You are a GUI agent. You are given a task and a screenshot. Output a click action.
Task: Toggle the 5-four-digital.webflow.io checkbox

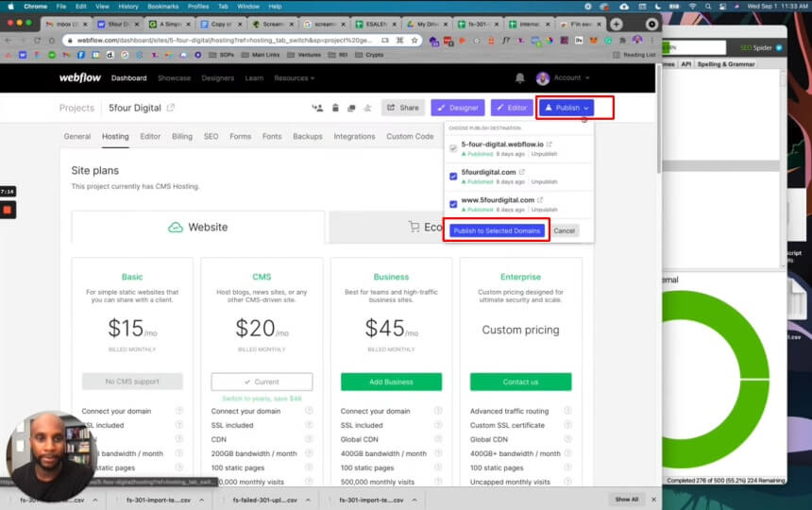pyautogui.click(x=453, y=148)
